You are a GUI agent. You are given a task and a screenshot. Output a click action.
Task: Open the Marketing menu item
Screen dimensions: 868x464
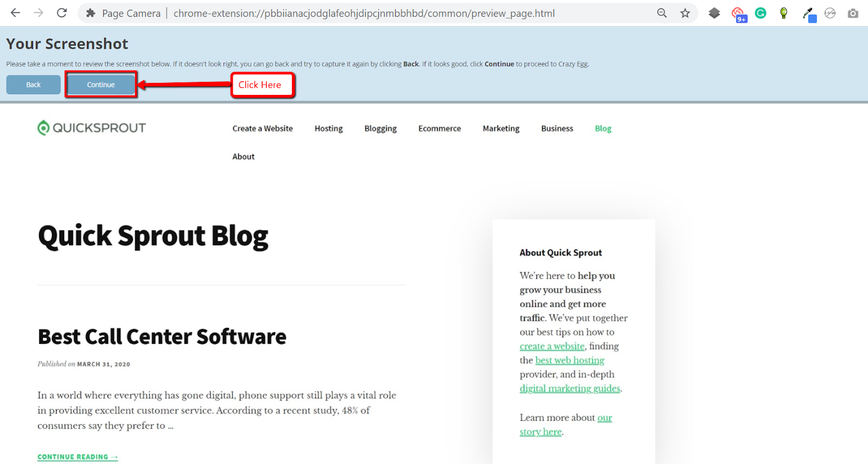[x=501, y=128]
